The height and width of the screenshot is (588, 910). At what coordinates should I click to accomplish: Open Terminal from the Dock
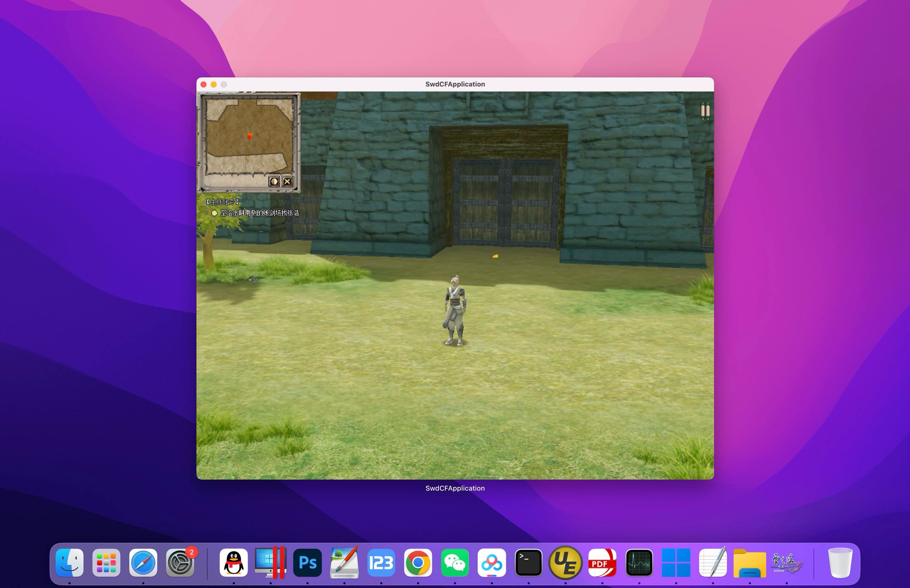[529, 562]
